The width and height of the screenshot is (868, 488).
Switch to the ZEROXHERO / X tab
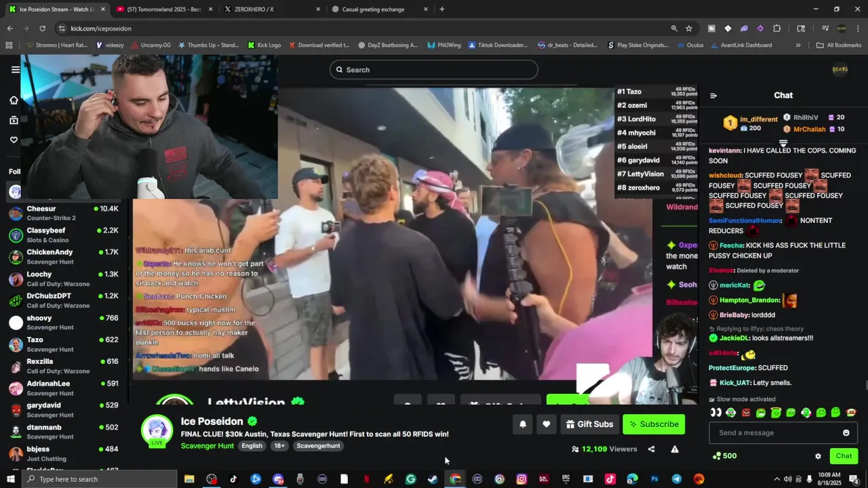(271, 9)
